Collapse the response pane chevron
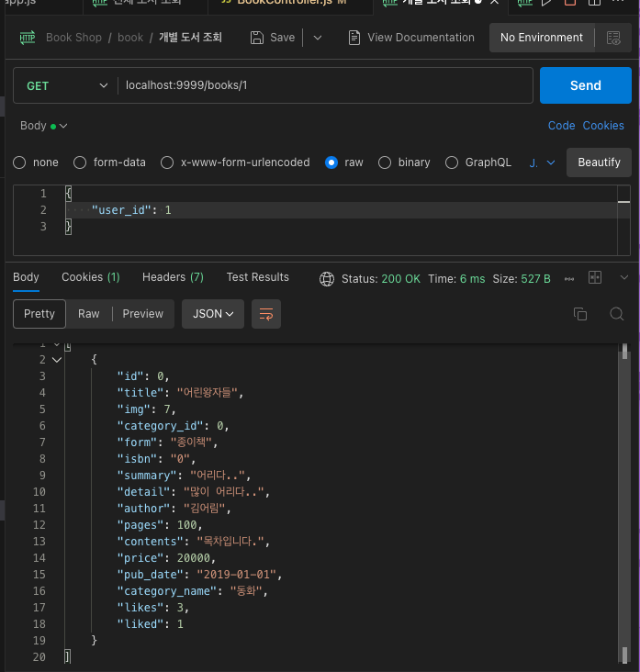The image size is (640, 672). click(x=624, y=278)
